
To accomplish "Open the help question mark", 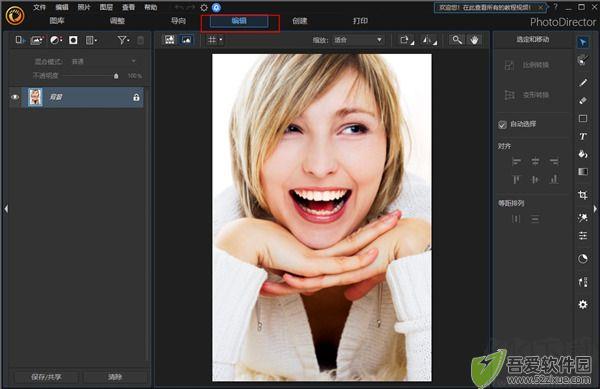I will point(556,7).
